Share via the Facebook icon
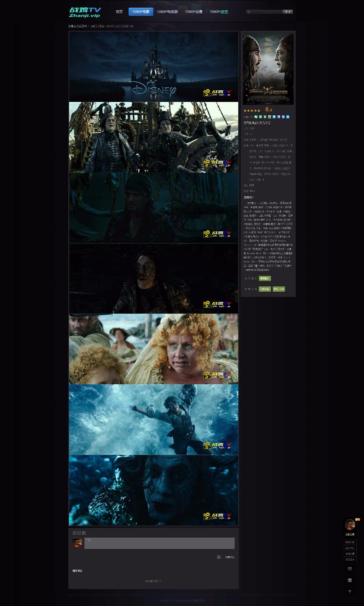 click(x=279, y=117)
